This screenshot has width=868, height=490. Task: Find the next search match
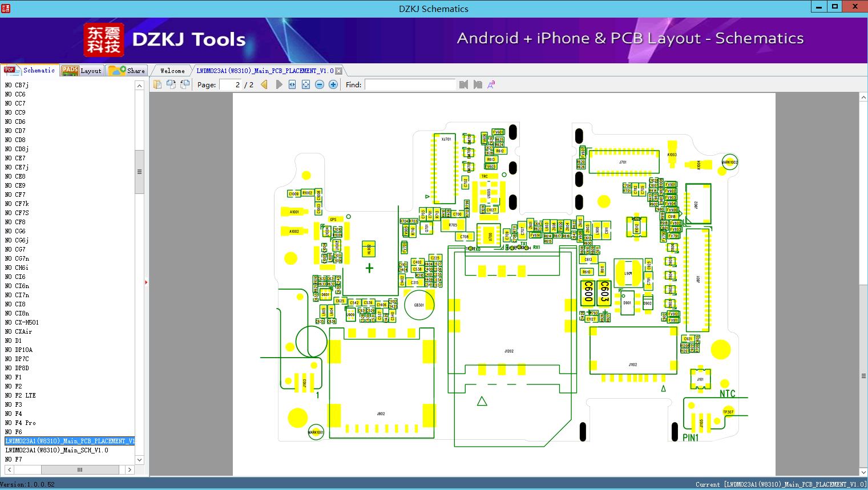click(477, 84)
